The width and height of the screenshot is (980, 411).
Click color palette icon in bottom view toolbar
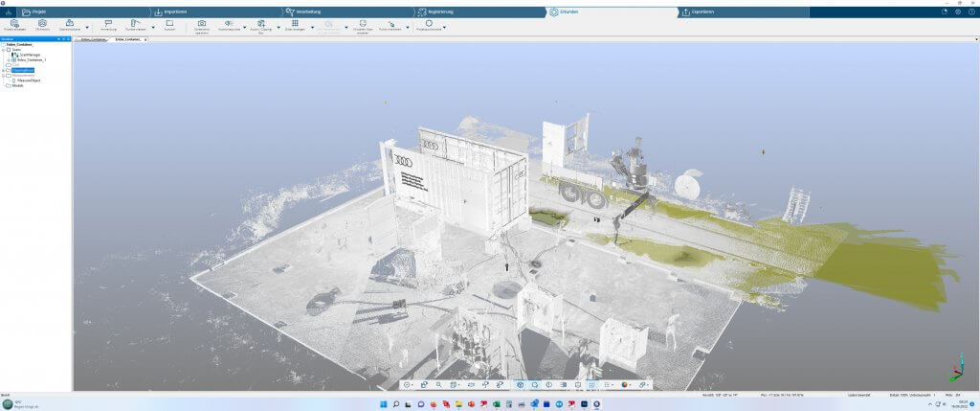coord(624,384)
